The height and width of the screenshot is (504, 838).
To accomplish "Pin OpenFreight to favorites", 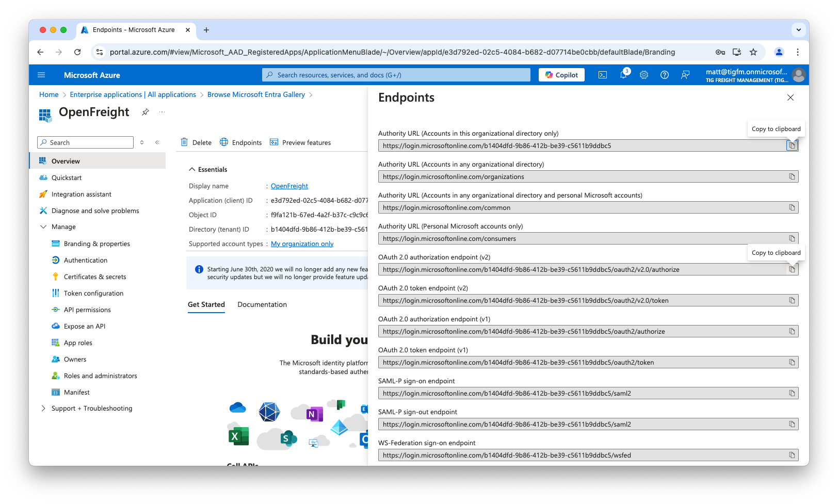I will coord(146,112).
